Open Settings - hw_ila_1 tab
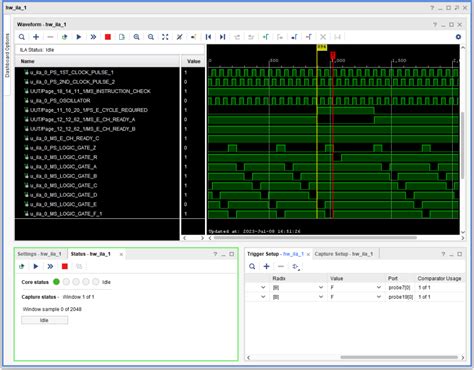This screenshot has width=474, height=370. click(39, 254)
